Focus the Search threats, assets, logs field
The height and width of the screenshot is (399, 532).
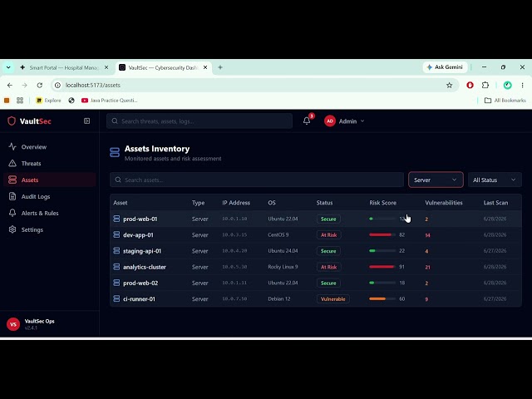[x=199, y=121]
